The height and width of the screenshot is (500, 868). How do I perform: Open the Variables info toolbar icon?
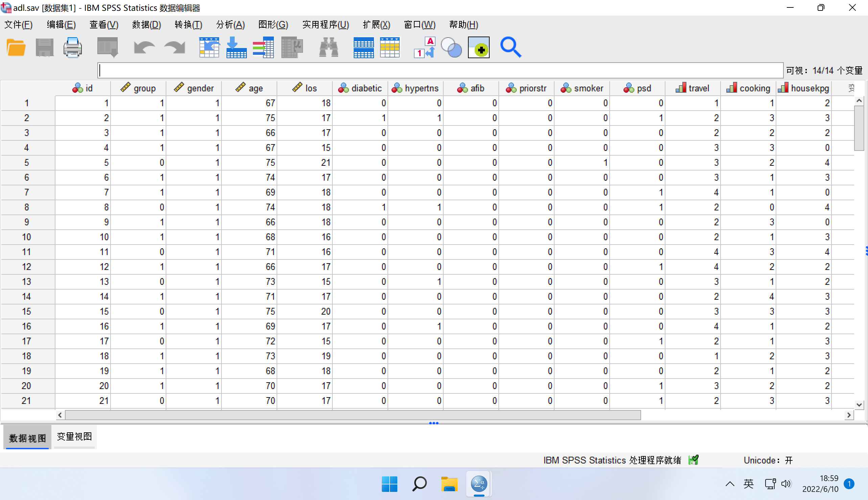263,47
